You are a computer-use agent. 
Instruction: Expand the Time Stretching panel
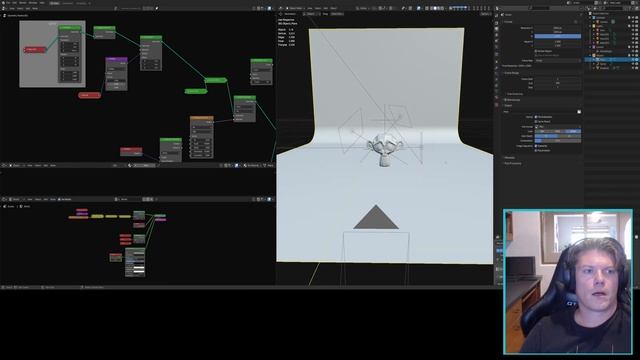[515, 94]
